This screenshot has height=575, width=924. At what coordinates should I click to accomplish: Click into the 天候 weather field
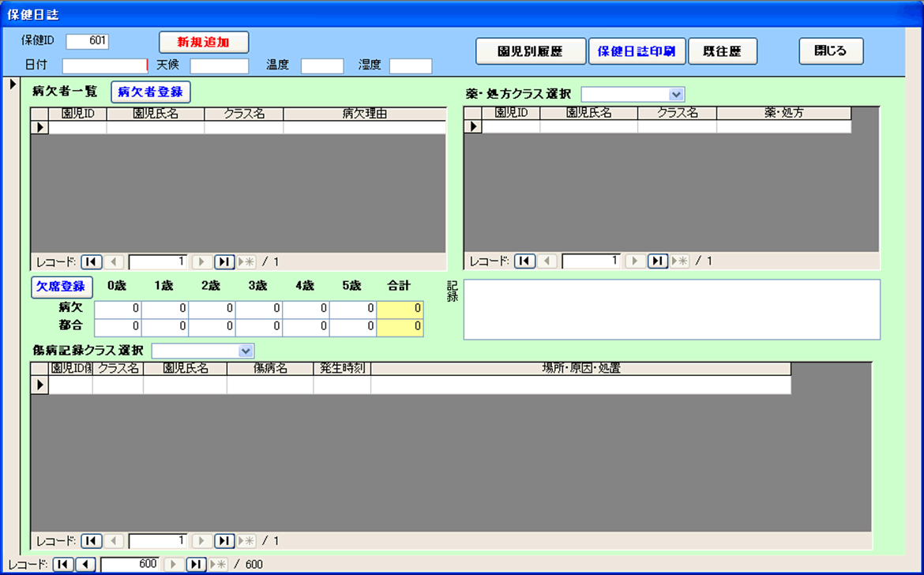tap(219, 66)
